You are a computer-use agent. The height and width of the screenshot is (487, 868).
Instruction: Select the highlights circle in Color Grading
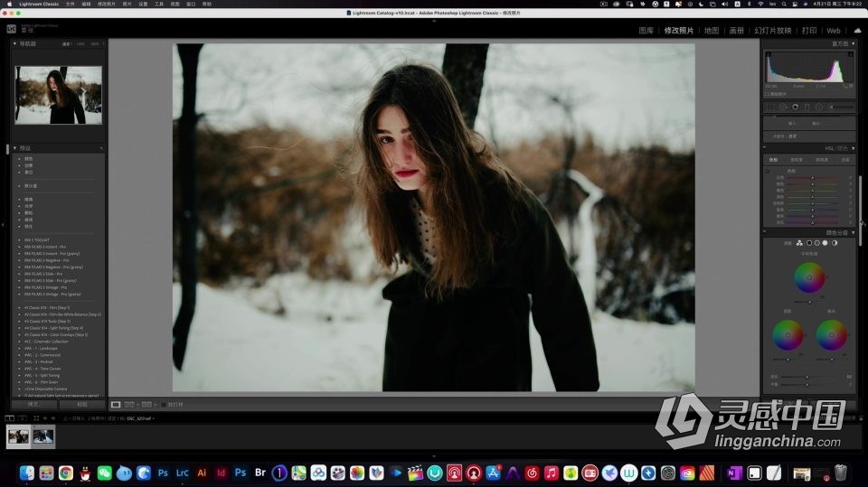[825, 243]
